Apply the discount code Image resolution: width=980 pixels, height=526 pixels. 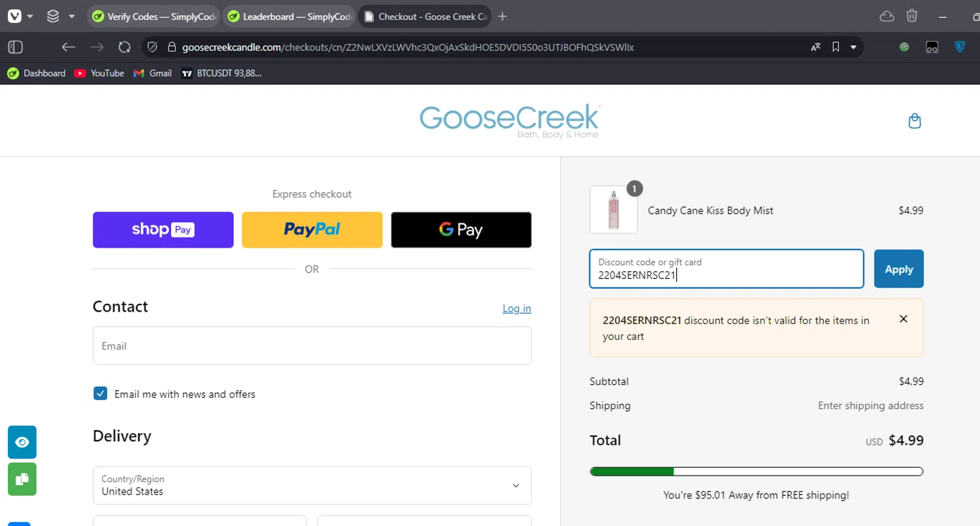click(899, 269)
